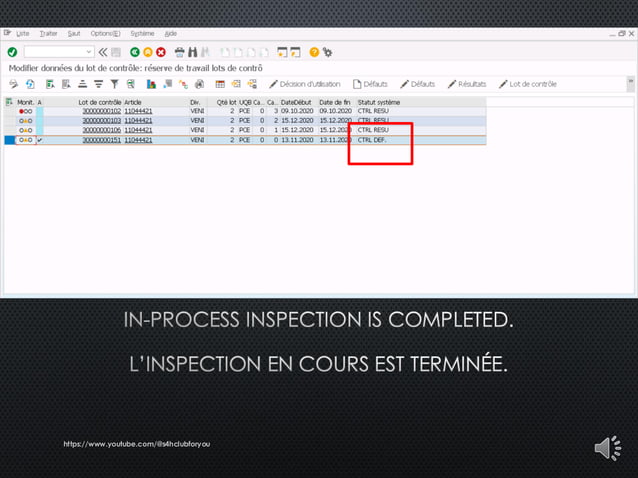Screen dimensions: 638x478
Task: Click the Deselect all rows icon
Action: tap(66, 84)
